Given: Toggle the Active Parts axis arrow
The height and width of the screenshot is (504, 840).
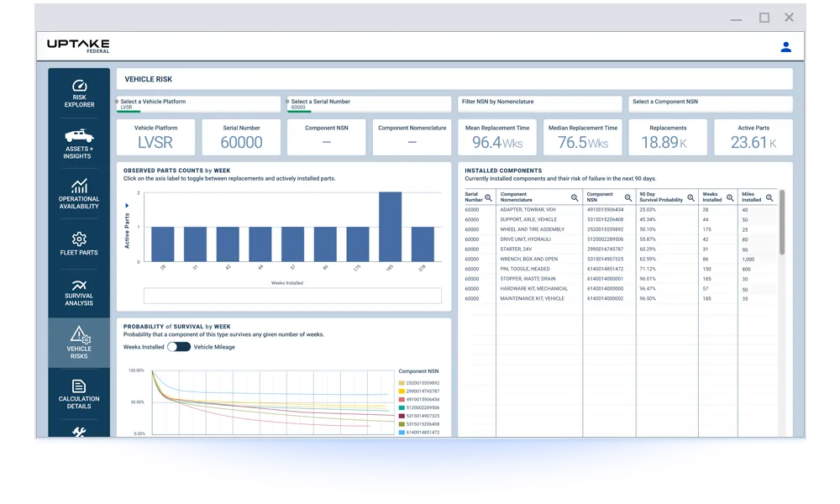Looking at the screenshot, I should pos(127,206).
